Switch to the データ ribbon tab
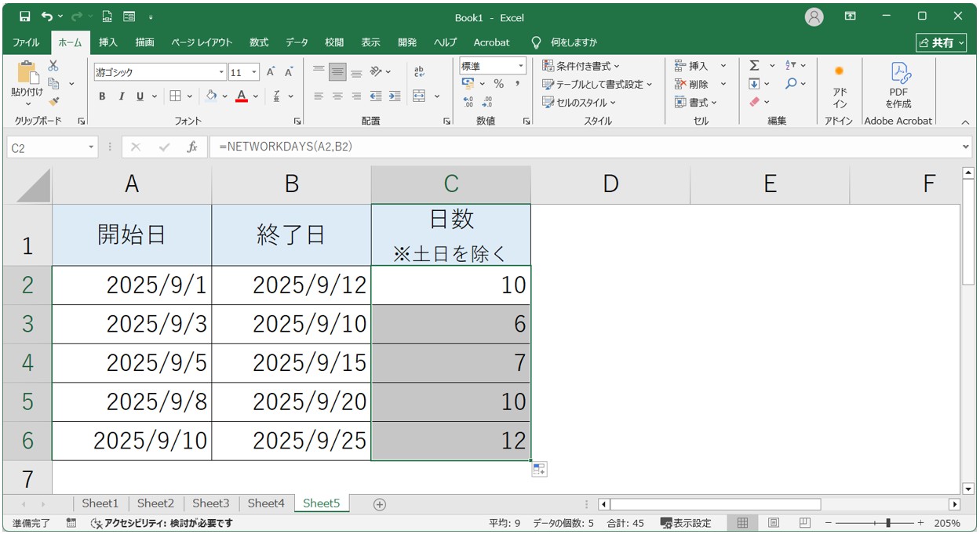This screenshot has height=534, width=980. pyautogui.click(x=297, y=42)
